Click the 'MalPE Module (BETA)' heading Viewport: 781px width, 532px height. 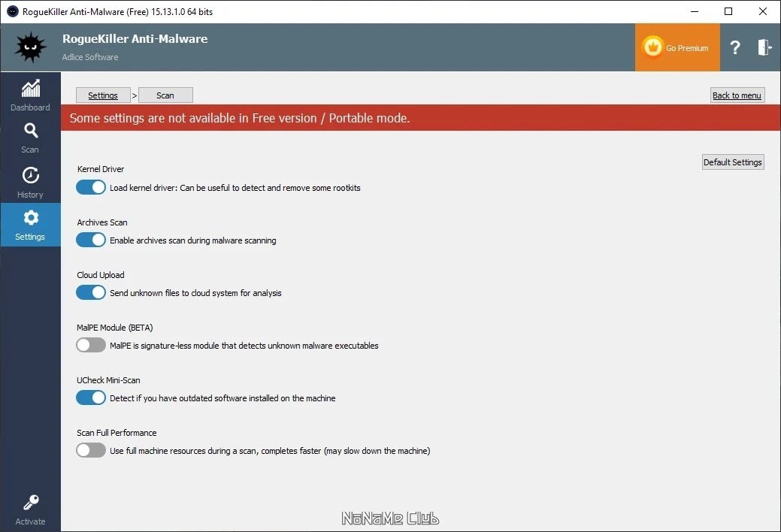point(114,328)
